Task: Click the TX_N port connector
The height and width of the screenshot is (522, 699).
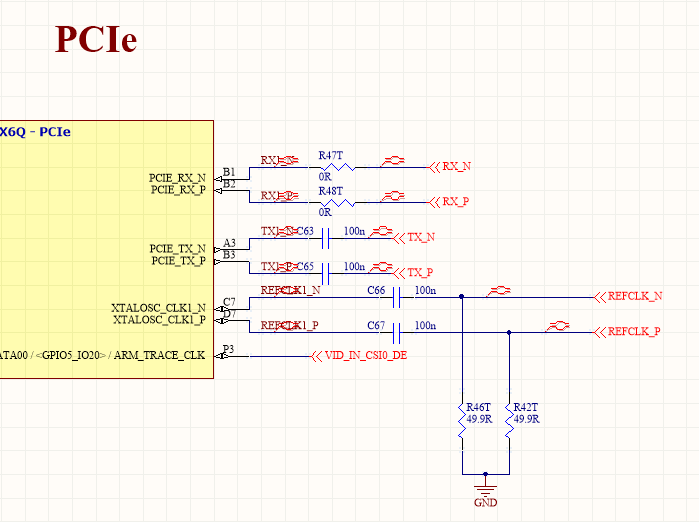Action: coord(414,238)
